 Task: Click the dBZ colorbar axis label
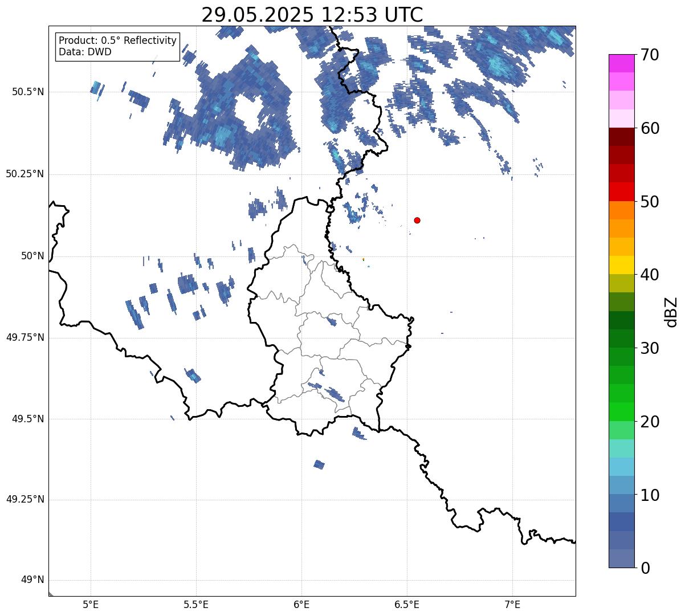(x=671, y=311)
